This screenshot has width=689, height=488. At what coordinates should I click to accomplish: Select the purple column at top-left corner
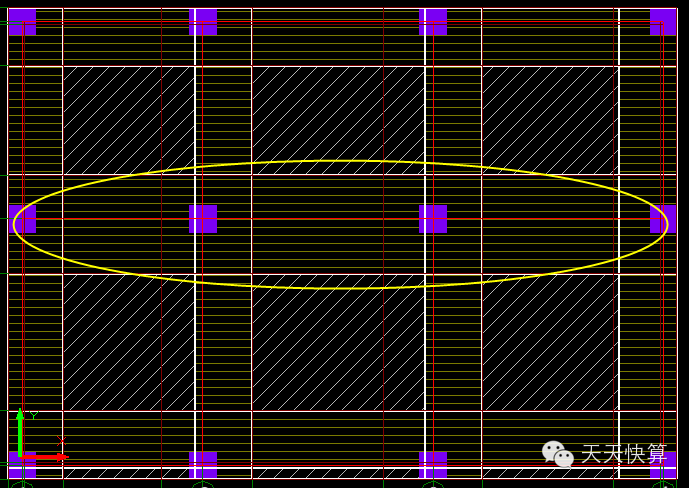click(22, 22)
